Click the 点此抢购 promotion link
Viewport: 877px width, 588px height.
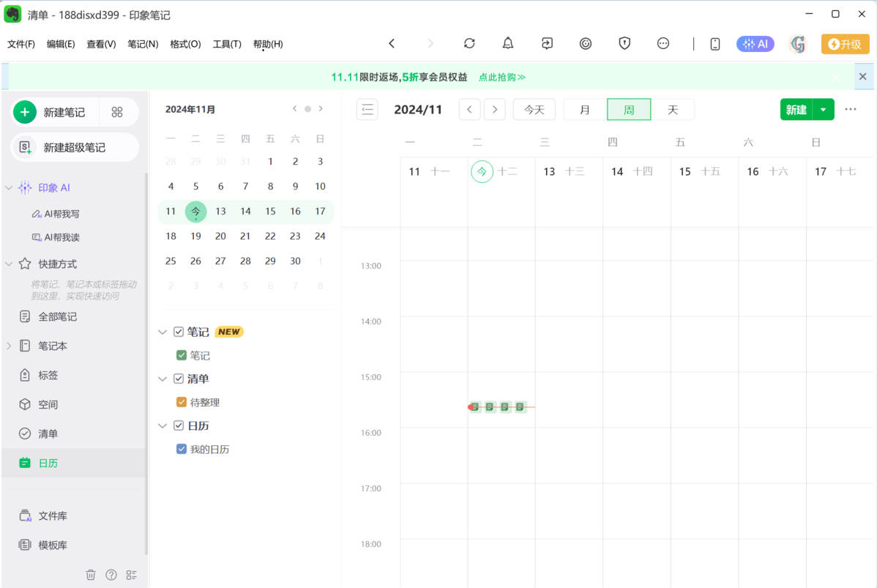501,77
